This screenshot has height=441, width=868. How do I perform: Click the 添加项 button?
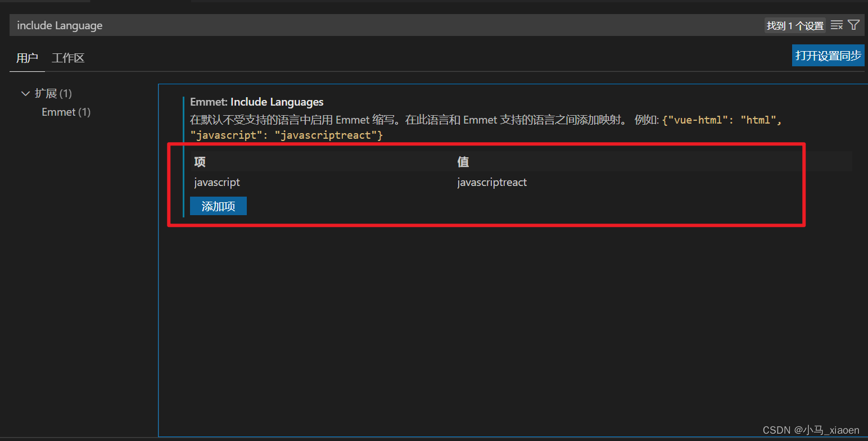(x=218, y=206)
